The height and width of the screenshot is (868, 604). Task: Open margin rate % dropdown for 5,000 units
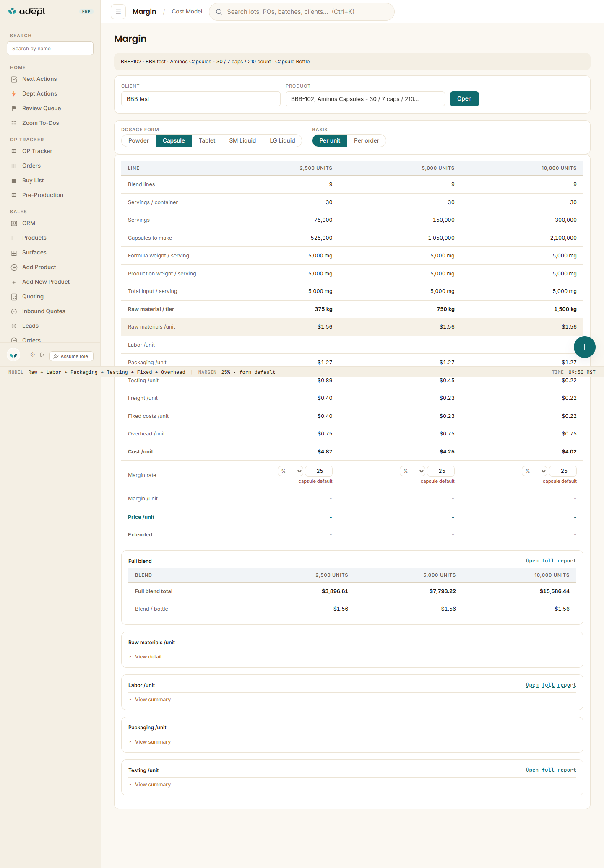pyautogui.click(x=412, y=471)
